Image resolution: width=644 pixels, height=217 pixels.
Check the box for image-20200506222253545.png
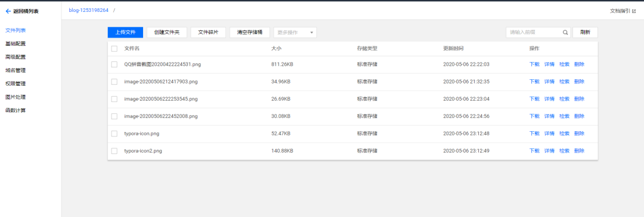pyautogui.click(x=114, y=99)
